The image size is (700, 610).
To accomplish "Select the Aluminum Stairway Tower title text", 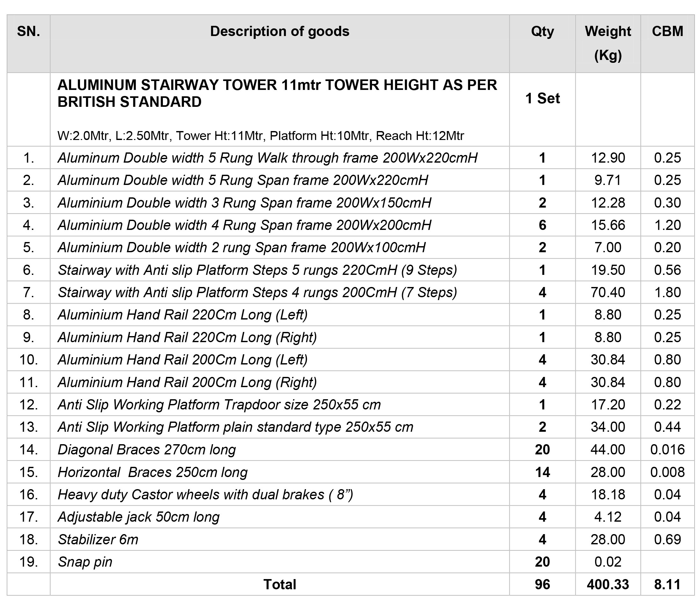I will point(277,93).
